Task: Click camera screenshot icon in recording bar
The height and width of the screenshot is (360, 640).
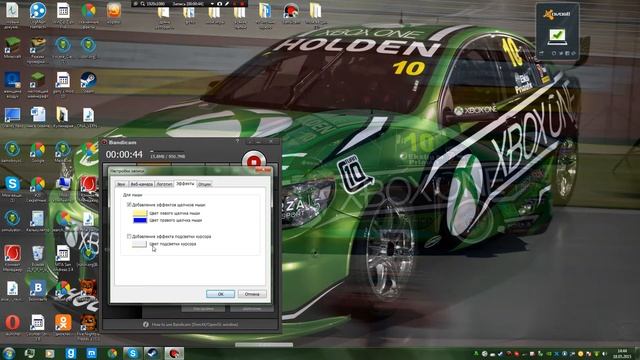Action: pyautogui.click(x=220, y=4)
